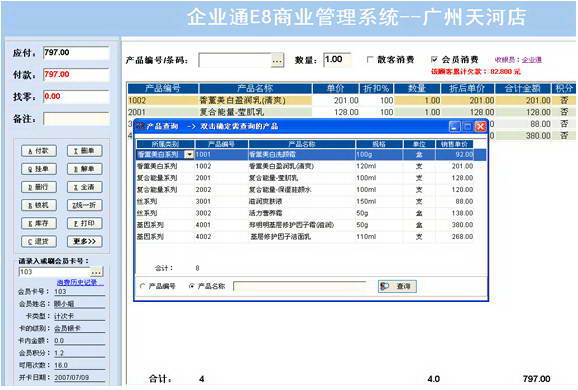Click the P 打印 print button
The height and width of the screenshot is (390, 578).
coord(84,223)
